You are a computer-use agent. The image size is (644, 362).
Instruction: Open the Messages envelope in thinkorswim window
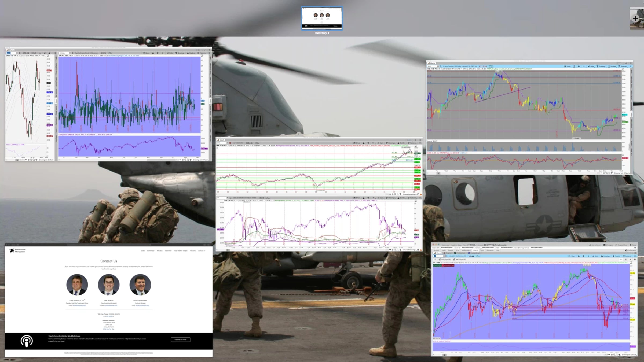[x=604, y=245]
